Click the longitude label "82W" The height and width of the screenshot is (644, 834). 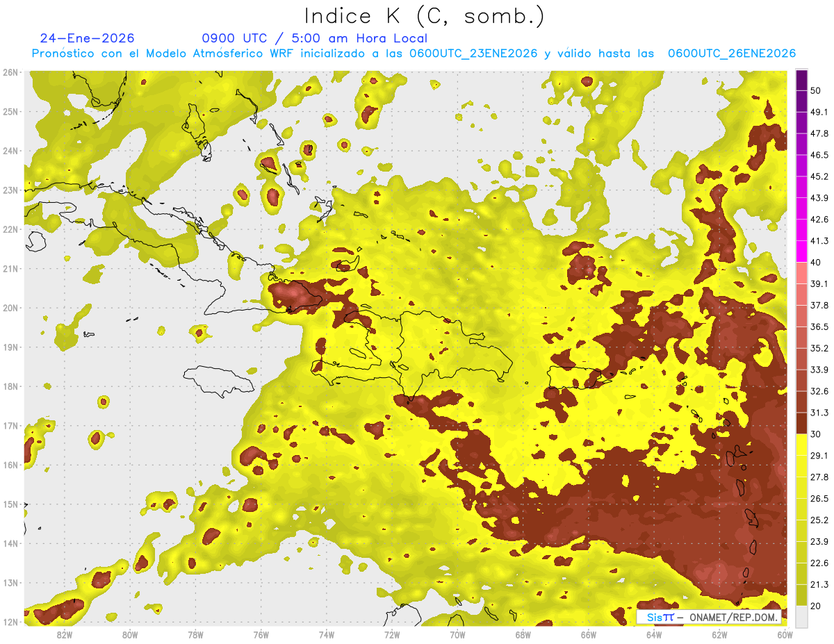[x=64, y=634]
